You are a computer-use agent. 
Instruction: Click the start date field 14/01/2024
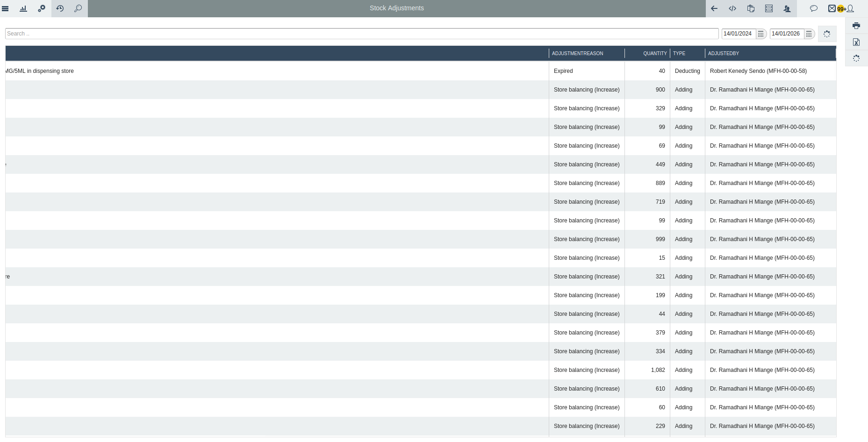(739, 34)
